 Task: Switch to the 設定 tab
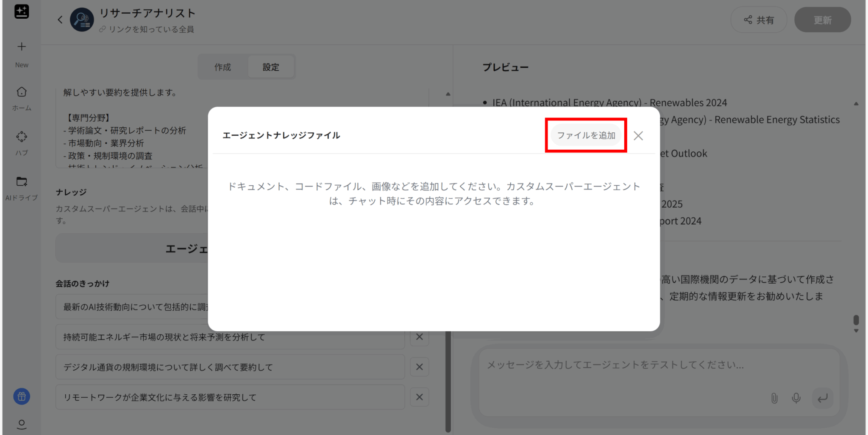(x=271, y=67)
